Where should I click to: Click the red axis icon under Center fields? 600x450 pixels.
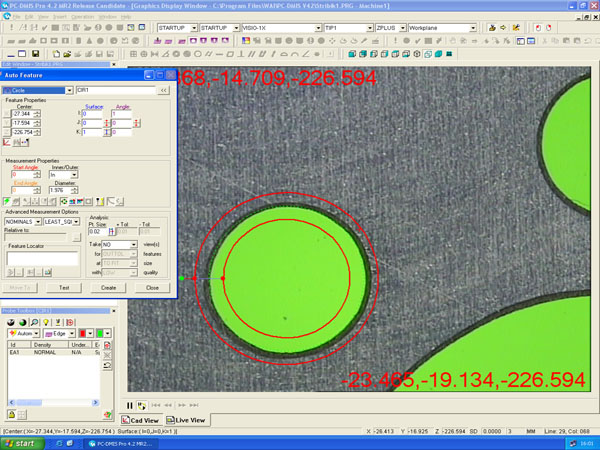point(7,142)
